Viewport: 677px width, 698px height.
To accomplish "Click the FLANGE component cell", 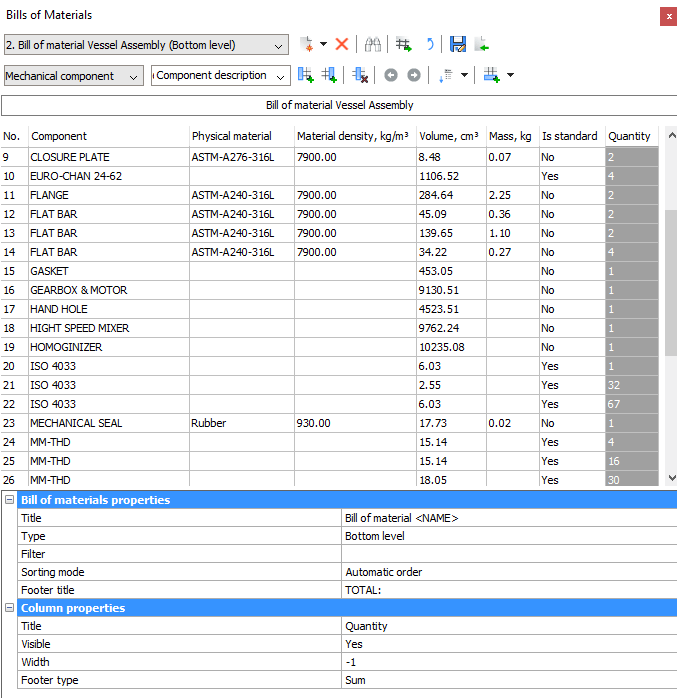I will [x=109, y=195].
